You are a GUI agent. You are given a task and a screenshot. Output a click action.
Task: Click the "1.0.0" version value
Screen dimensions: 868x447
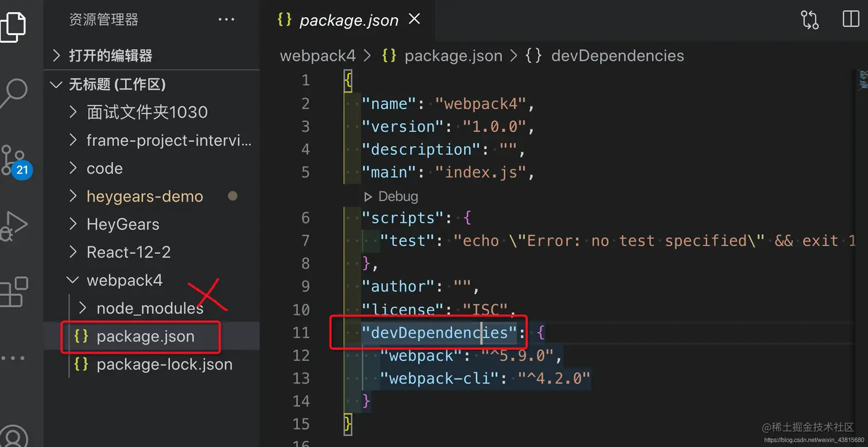pos(494,127)
